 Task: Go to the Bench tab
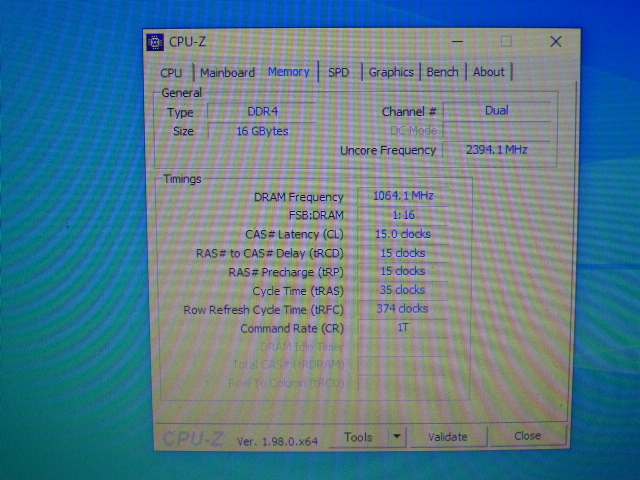coord(442,72)
